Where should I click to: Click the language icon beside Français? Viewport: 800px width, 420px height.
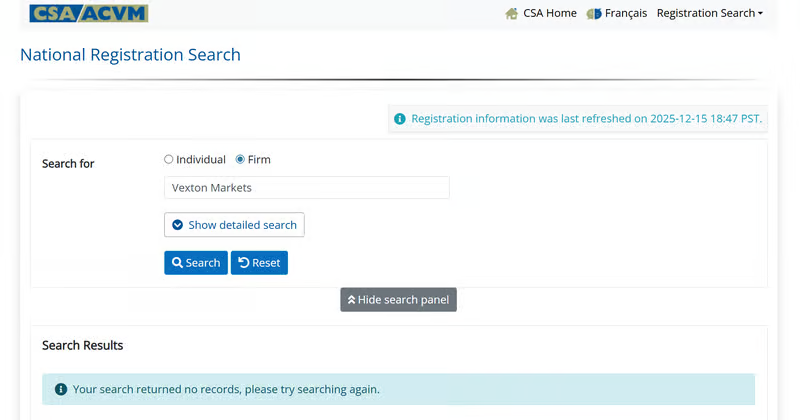coord(594,14)
